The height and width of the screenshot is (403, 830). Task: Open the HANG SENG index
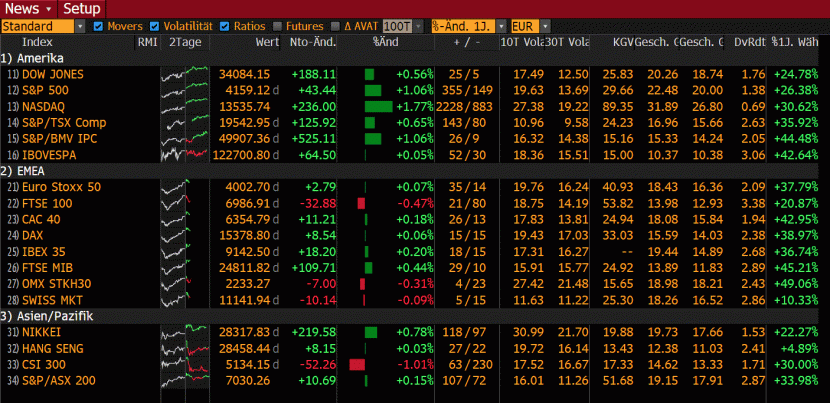click(x=53, y=349)
